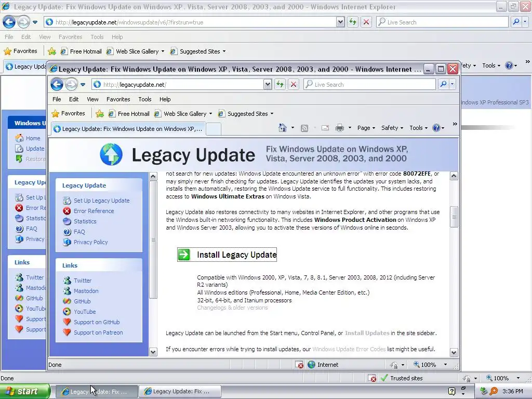Click search magnifier button in front window
This screenshot has height=399, width=532.
pyautogui.click(x=443, y=84)
